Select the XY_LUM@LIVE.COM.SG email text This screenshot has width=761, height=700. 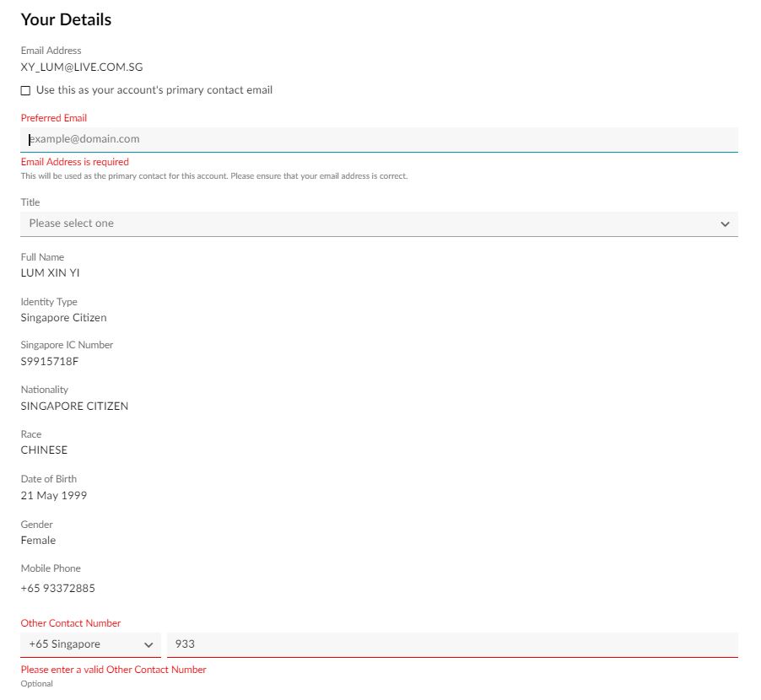pos(82,67)
